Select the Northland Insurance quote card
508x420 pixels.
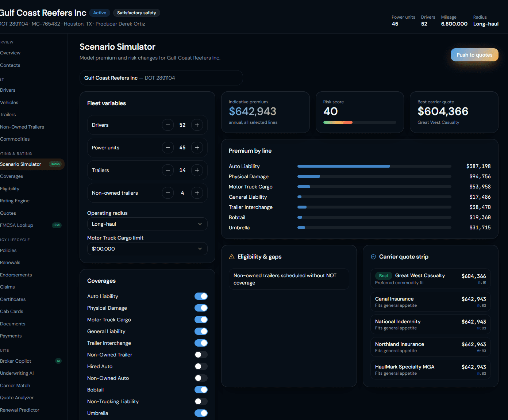[x=431, y=347]
